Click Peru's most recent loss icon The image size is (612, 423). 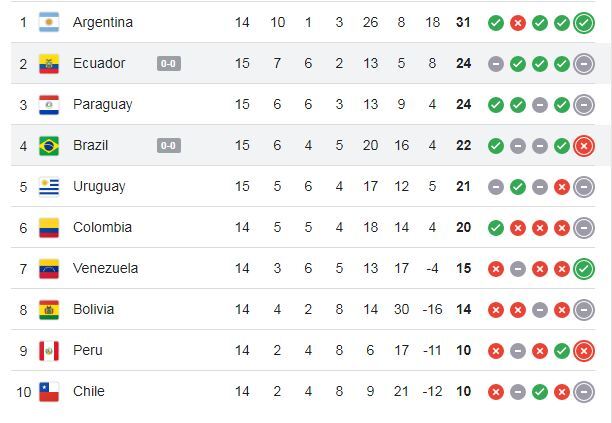click(584, 350)
